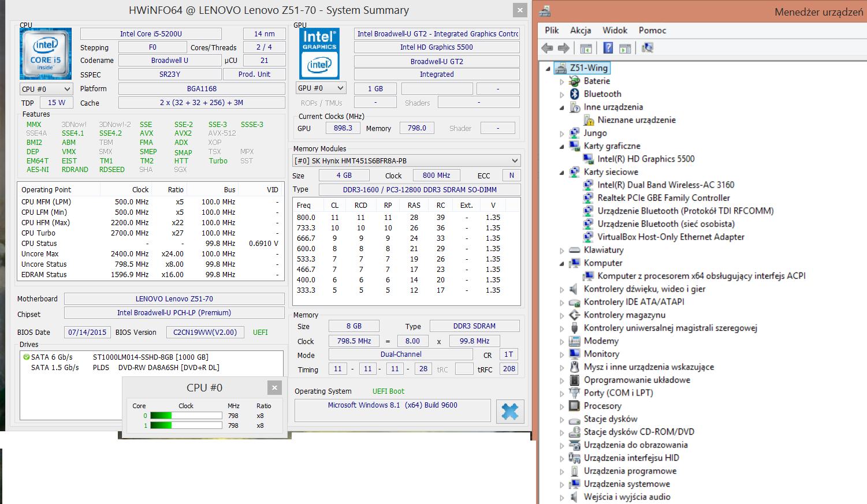This screenshot has height=504, width=867.
Task: Click the Modemy category icon
Action: (x=575, y=341)
